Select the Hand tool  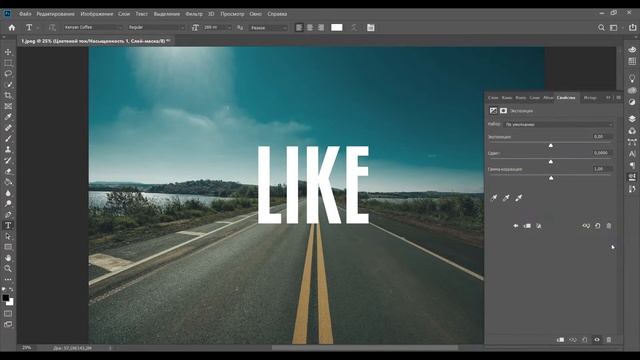tap(8, 258)
